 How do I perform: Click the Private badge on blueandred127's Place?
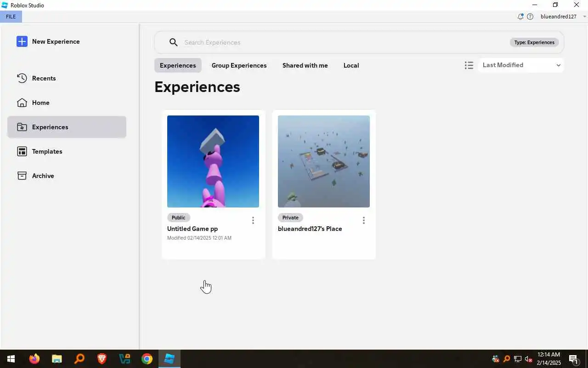[x=290, y=218]
